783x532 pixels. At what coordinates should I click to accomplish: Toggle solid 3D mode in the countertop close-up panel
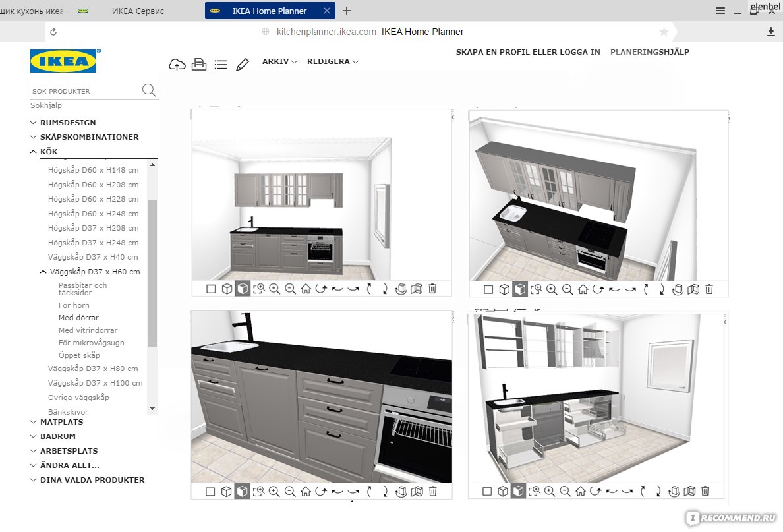tap(242, 492)
